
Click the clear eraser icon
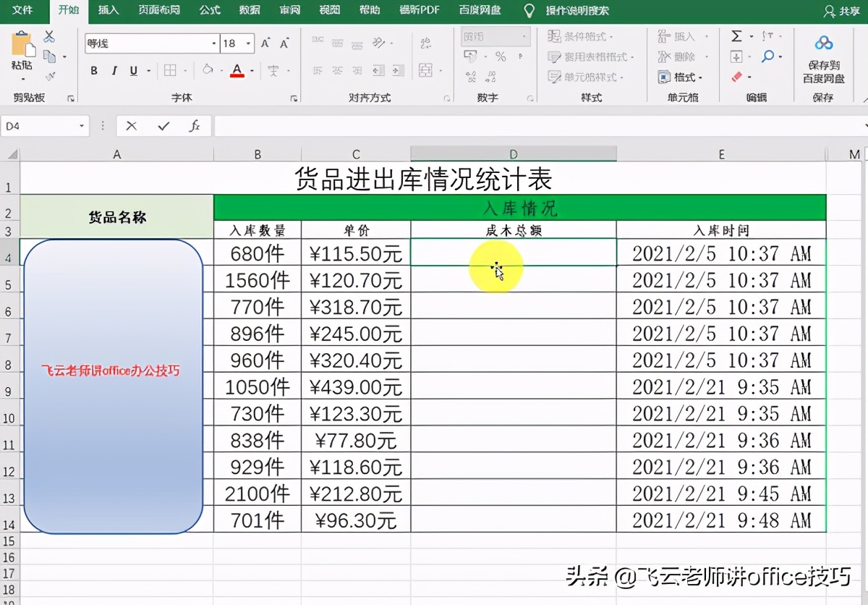point(737,76)
